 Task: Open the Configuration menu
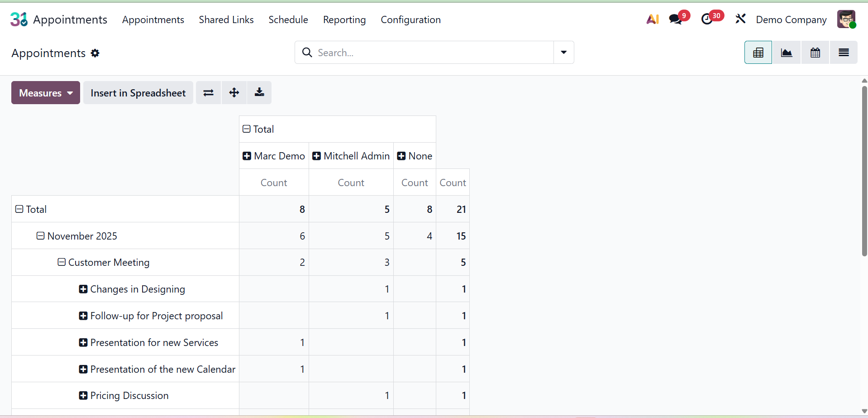tap(410, 20)
